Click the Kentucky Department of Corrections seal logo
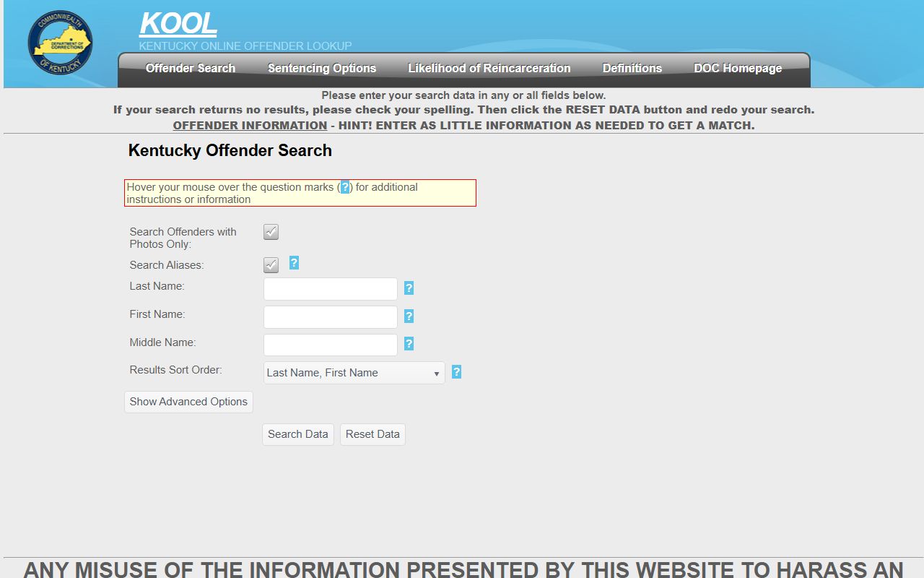Screen dimensions: 924x578 click(60, 43)
